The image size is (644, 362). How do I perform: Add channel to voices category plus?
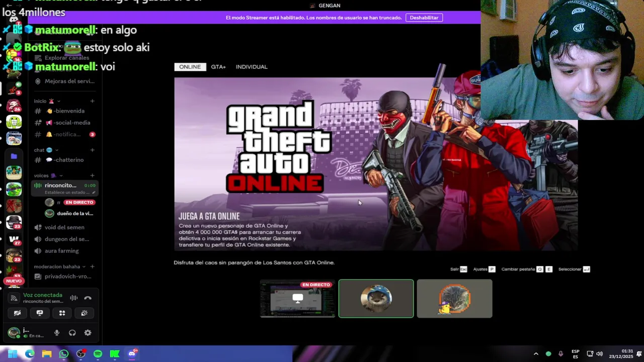92,175
